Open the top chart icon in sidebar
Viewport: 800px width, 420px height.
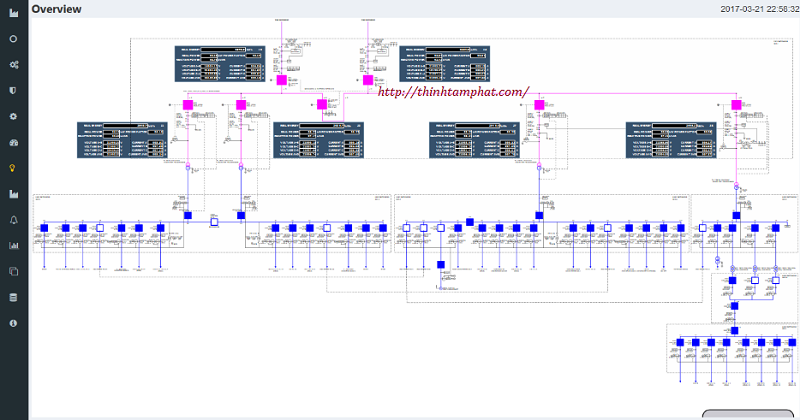(x=14, y=12)
